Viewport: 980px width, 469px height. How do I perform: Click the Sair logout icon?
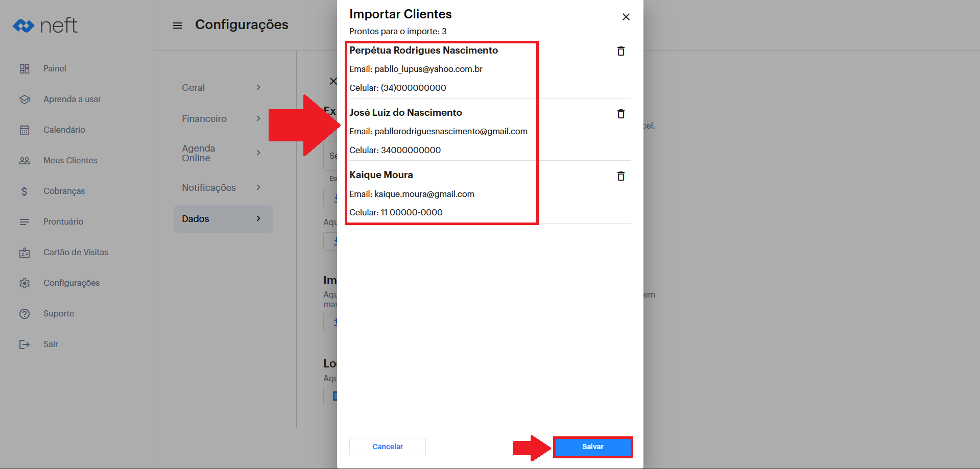click(x=25, y=344)
